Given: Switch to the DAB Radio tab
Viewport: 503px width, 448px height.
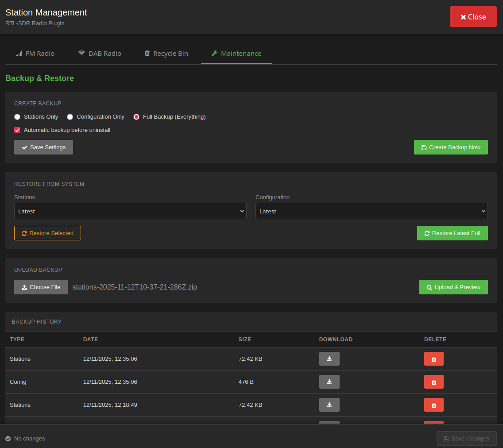Looking at the screenshot, I should pos(100,53).
